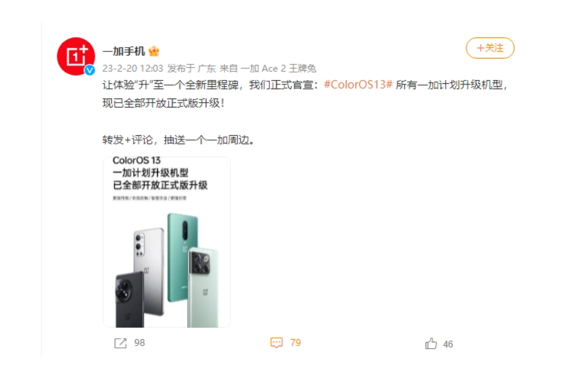Screen dimensions: 588x379
Task: Open the OnePlus red logo avatar
Action: click(76, 56)
